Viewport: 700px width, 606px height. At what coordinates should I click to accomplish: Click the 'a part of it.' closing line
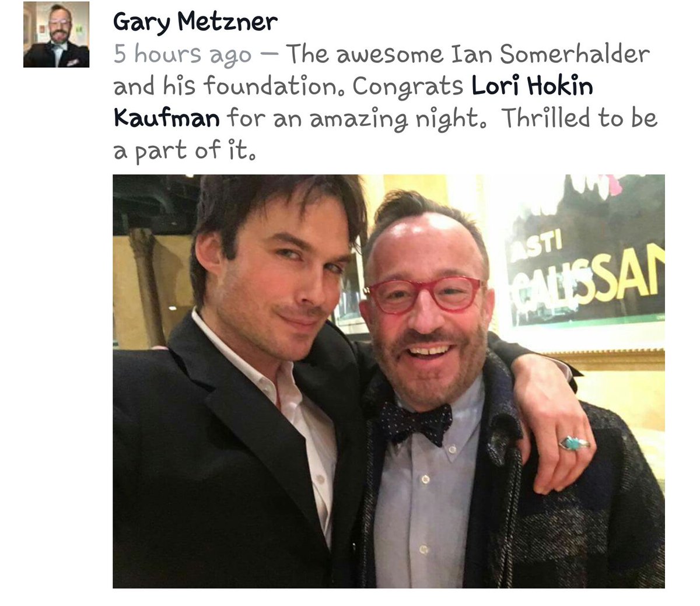184,151
